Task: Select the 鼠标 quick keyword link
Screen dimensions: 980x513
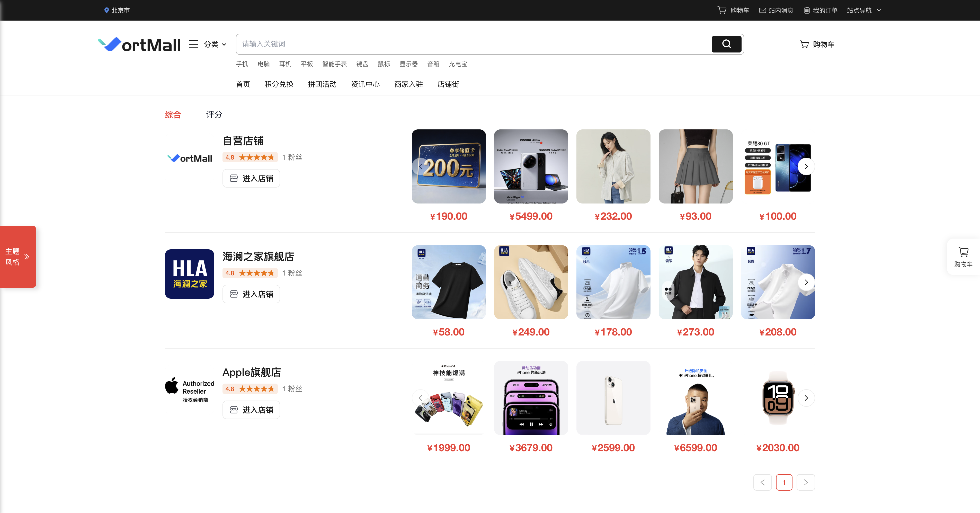Action: pos(384,64)
